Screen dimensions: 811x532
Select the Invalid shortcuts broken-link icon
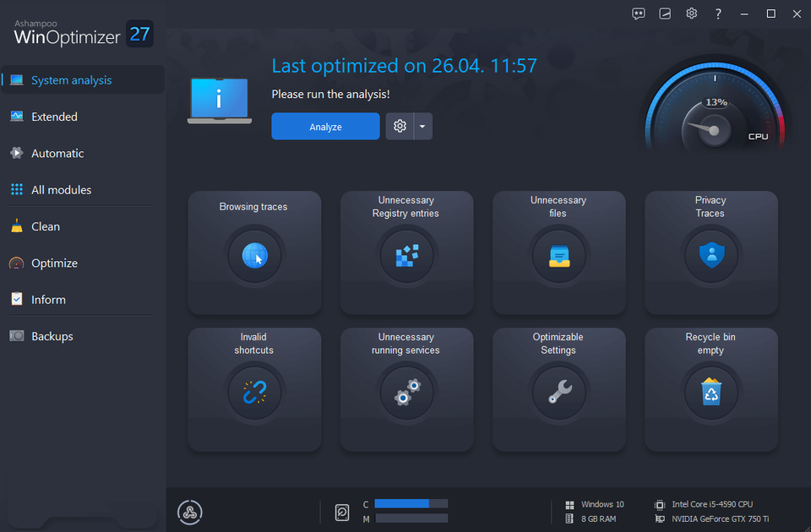tap(253, 393)
